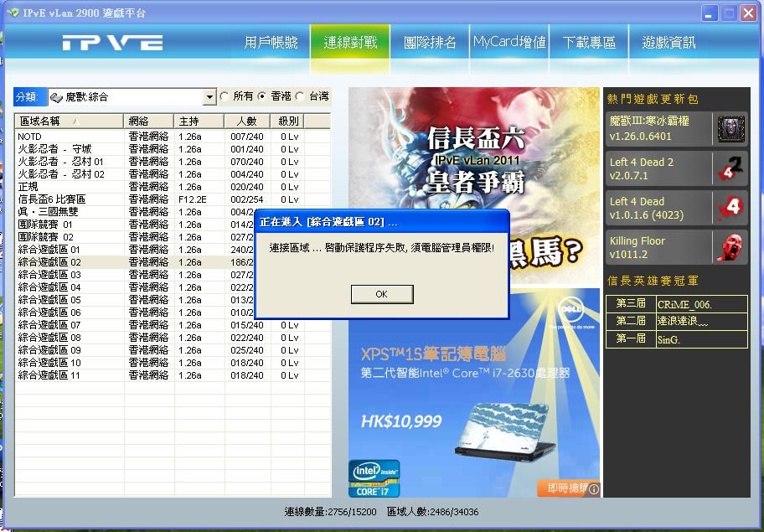Click the Killing Floor v1011.2 label
The width and height of the screenshot is (764, 532).
[638, 247]
